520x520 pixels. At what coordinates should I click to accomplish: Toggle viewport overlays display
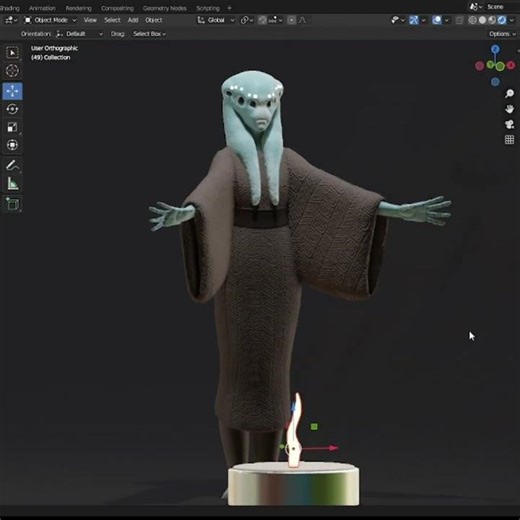coord(437,20)
